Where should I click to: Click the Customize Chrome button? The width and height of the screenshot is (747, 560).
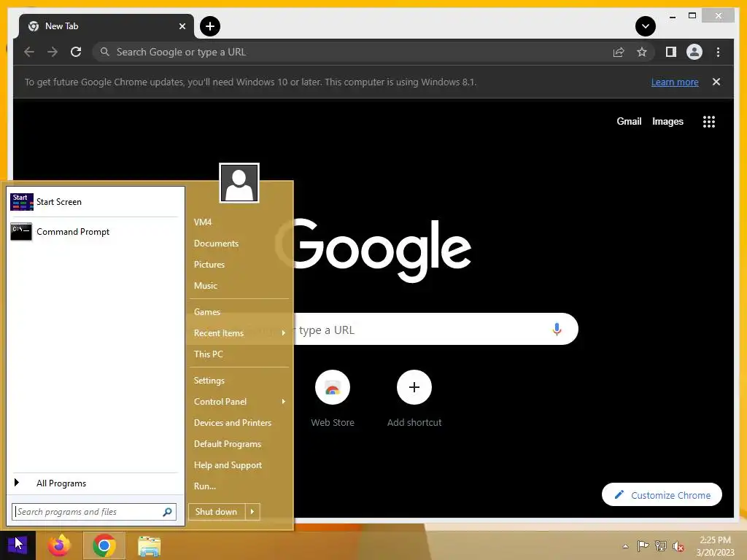(662, 495)
